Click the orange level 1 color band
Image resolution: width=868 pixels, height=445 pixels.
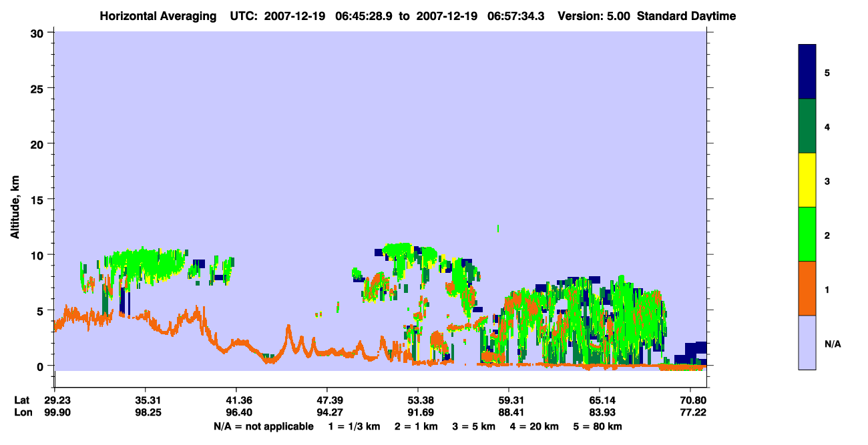click(807, 288)
